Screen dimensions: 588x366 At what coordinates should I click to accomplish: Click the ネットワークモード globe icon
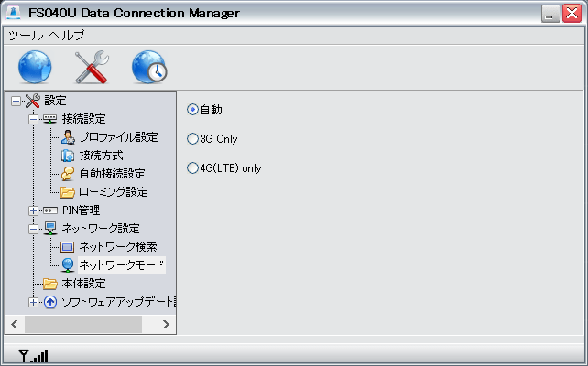68,265
